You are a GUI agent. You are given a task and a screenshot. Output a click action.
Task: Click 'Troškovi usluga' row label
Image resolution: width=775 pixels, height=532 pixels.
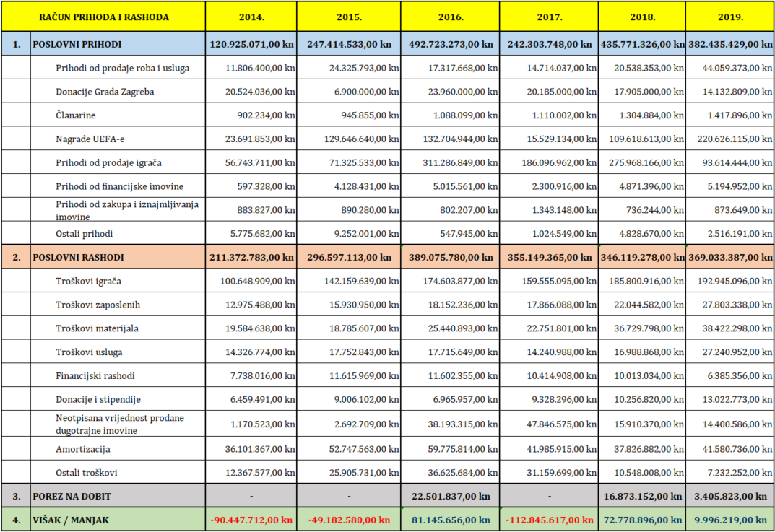point(89,353)
